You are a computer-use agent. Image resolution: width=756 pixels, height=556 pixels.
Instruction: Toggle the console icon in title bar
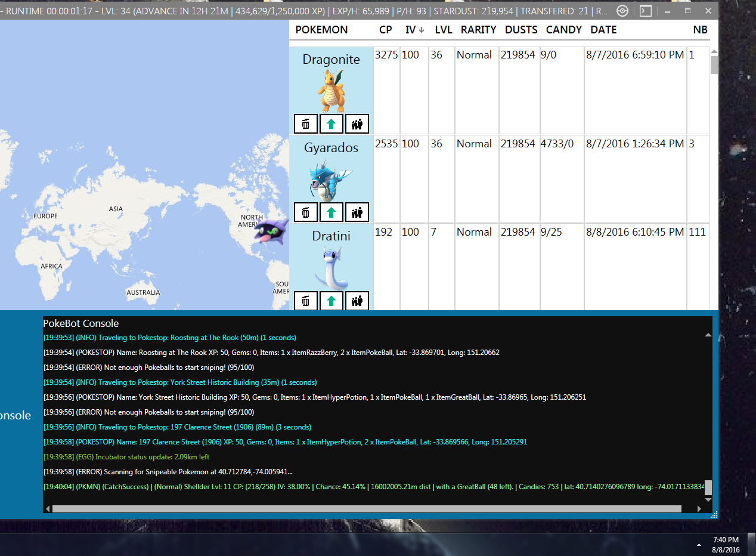tap(645, 10)
